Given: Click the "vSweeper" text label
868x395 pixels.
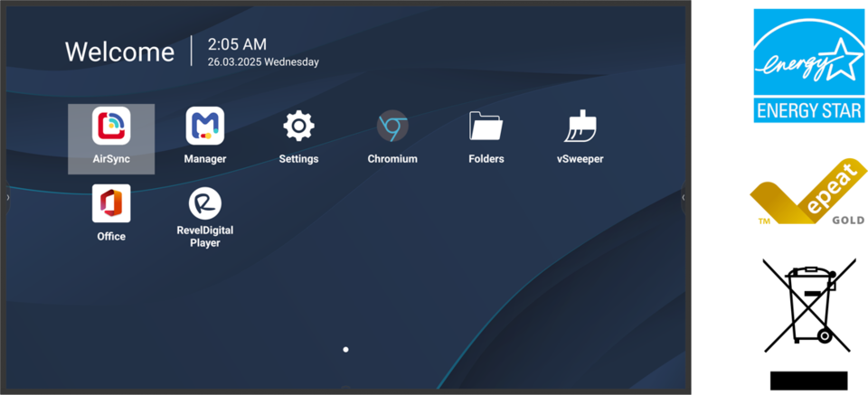Looking at the screenshot, I should pyautogui.click(x=580, y=159).
